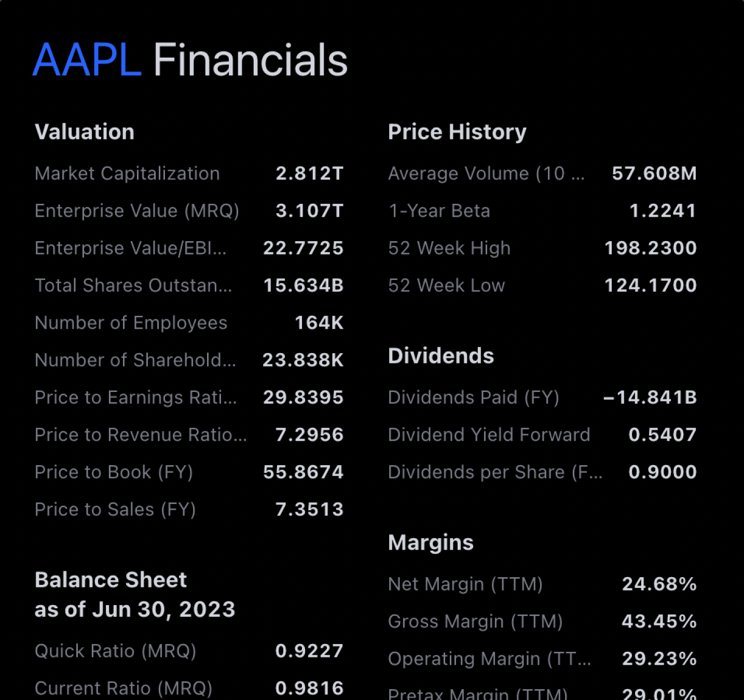Viewport: 744px width, 700px height.
Task: Click the Dividends section heading
Action: [441, 356]
